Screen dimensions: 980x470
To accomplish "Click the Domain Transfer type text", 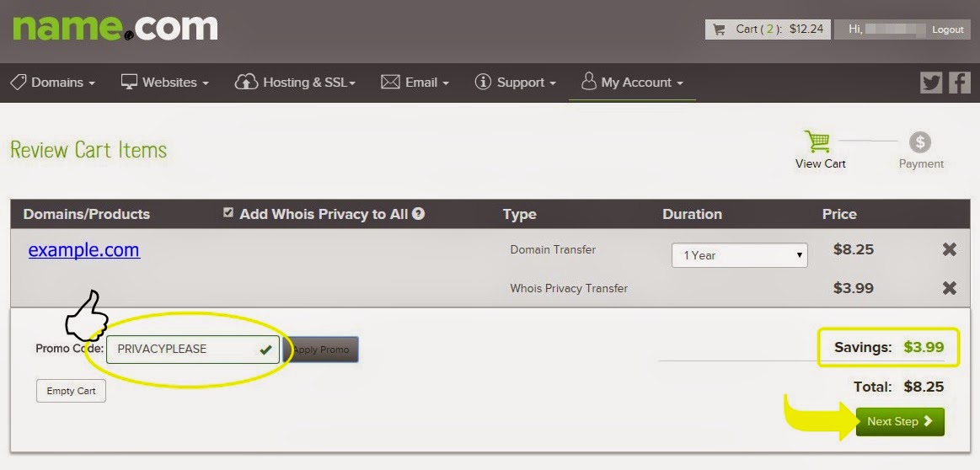I will (x=553, y=250).
